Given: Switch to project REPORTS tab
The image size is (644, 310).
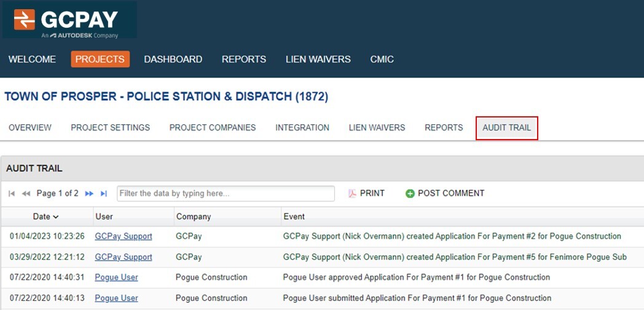Looking at the screenshot, I should click(444, 128).
